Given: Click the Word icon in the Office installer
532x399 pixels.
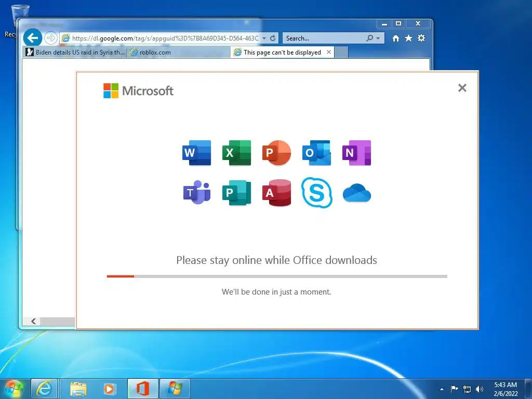Looking at the screenshot, I should 196,153.
